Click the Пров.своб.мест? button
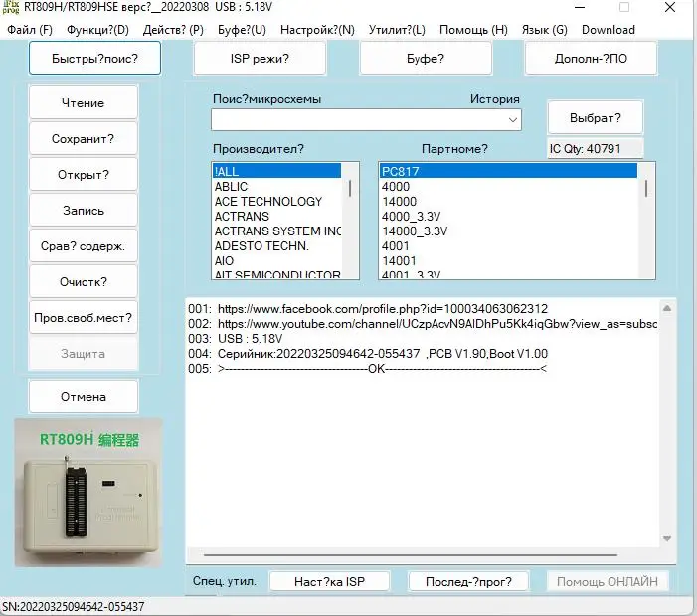 tap(84, 317)
